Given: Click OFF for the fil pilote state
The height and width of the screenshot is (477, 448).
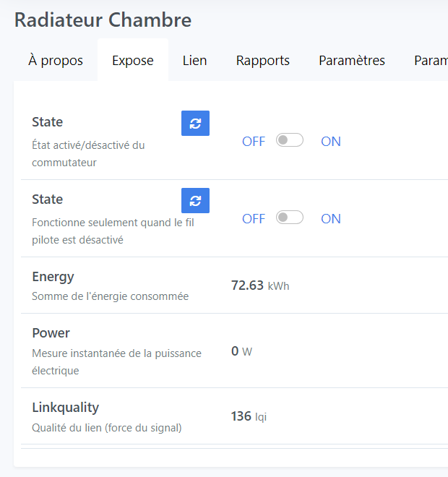Looking at the screenshot, I should click(x=254, y=219).
